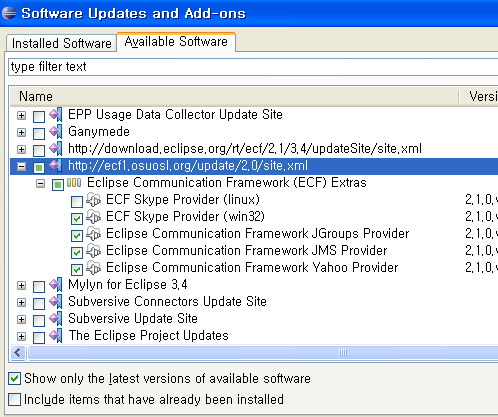Select the http://ecf1.osuosl.org/update/2.0/site.xml row
The image size is (498, 417).
(x=254, y=166)
